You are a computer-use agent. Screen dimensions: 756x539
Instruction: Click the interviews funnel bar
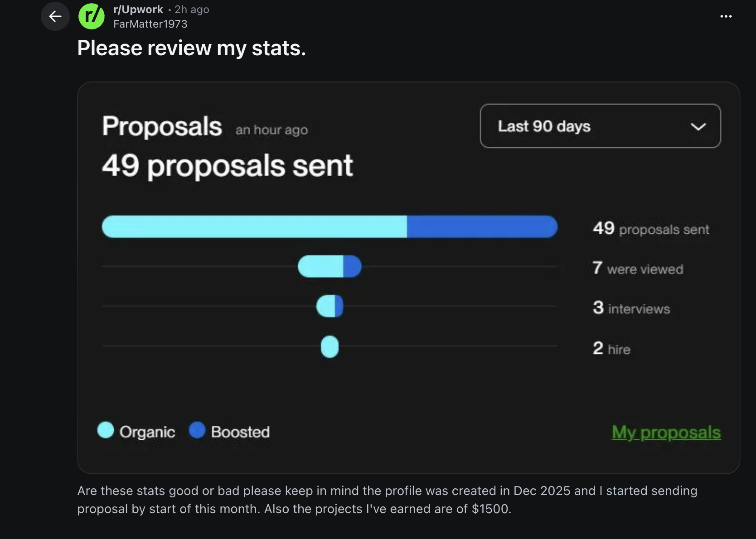(x=330, y=306)
